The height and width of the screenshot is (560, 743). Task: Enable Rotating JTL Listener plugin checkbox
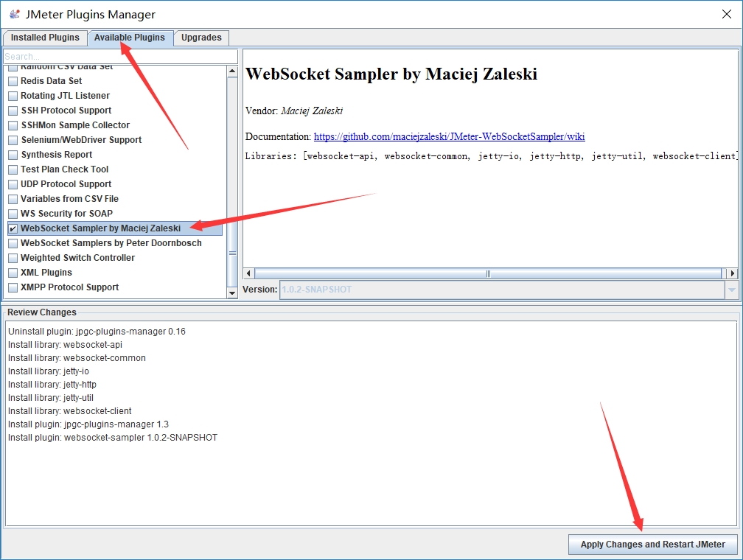tap(13, 97)
